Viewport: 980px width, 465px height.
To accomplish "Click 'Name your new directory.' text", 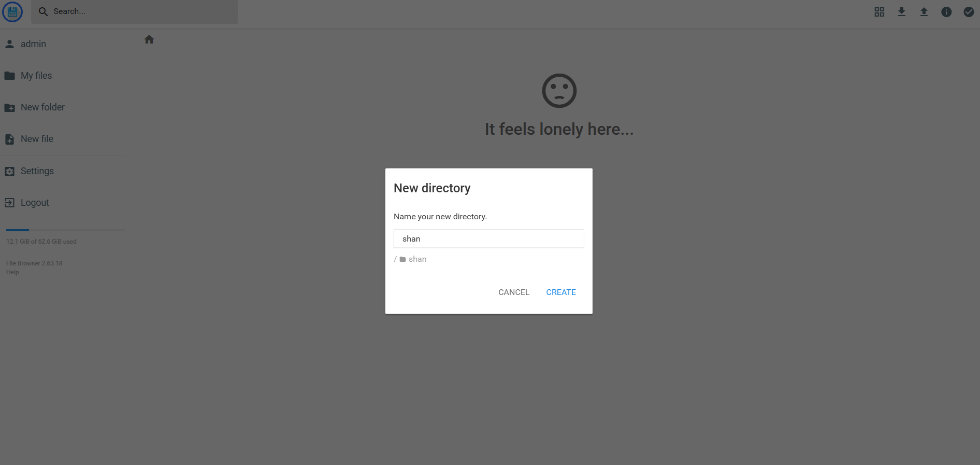I will [440, 217].
